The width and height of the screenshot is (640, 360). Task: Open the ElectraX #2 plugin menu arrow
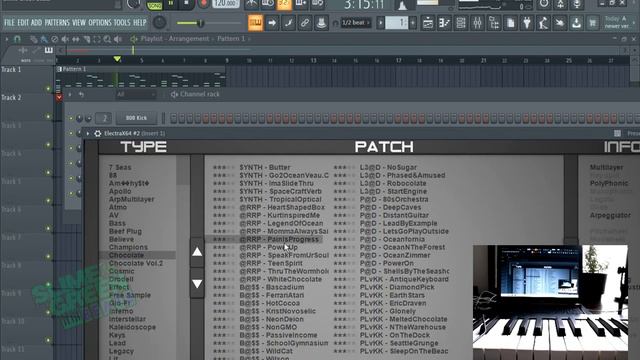coord(88,133)
